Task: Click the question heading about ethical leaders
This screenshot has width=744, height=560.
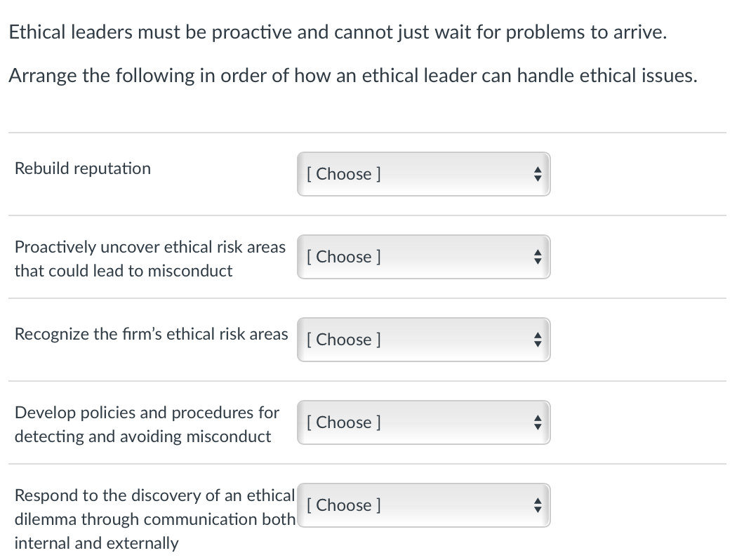Action: click(338, 32)
